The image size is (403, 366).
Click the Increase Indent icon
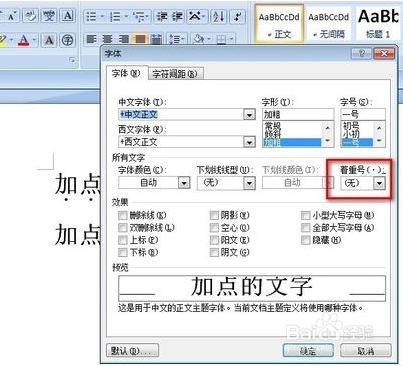178,16
